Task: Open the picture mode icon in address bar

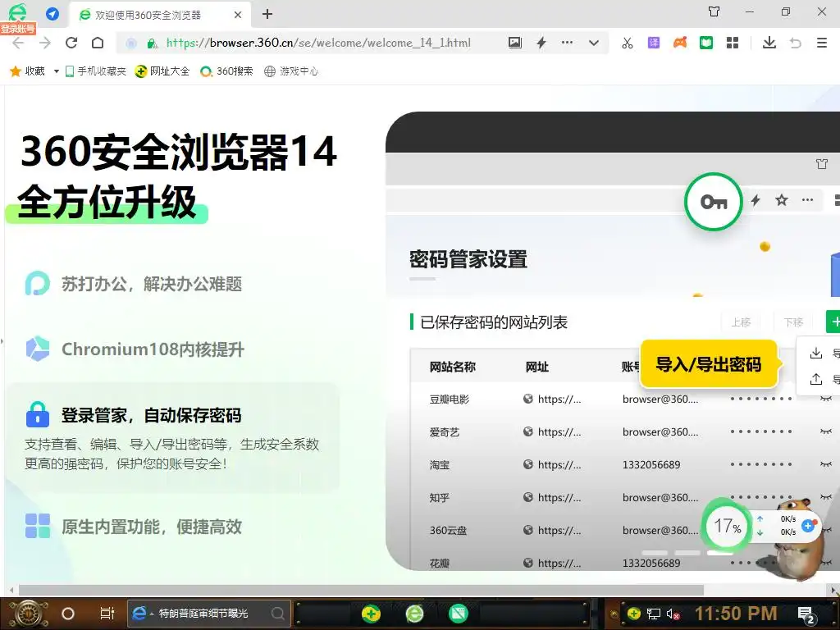Action: (515, 43)
